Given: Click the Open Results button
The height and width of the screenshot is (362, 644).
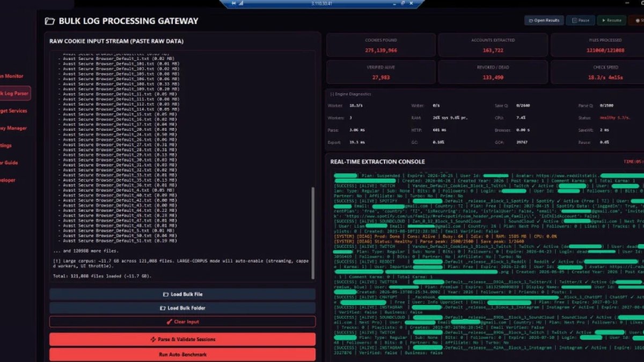Looking at the screenshot, I should (x=544, y=20).
